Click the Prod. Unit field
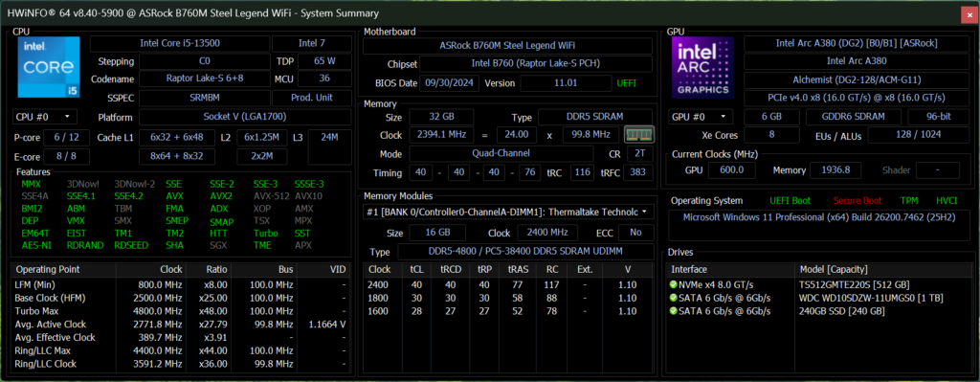This screenshot has height=382, width=980. pos(312,99)
